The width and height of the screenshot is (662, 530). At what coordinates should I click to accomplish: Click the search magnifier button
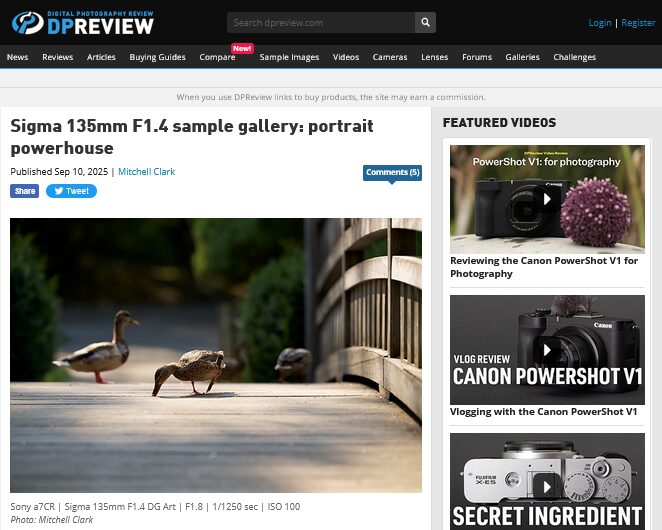[x=425, y=22]
